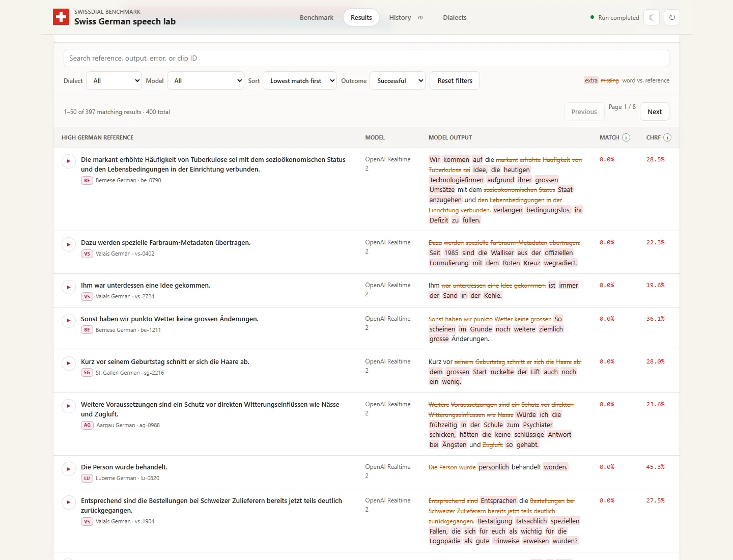Click the 'Run completed' status indicator
This screenshot has width=733, height=560.
pyautogui.click(x=614, y=17)
